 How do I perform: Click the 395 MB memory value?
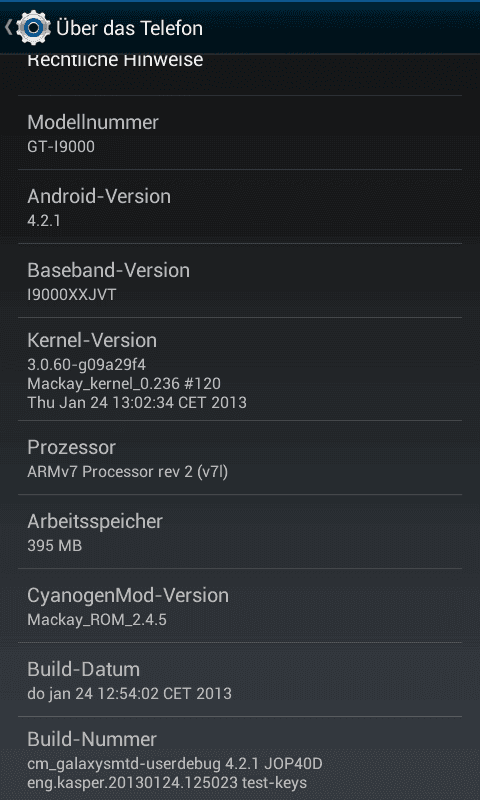54,546
